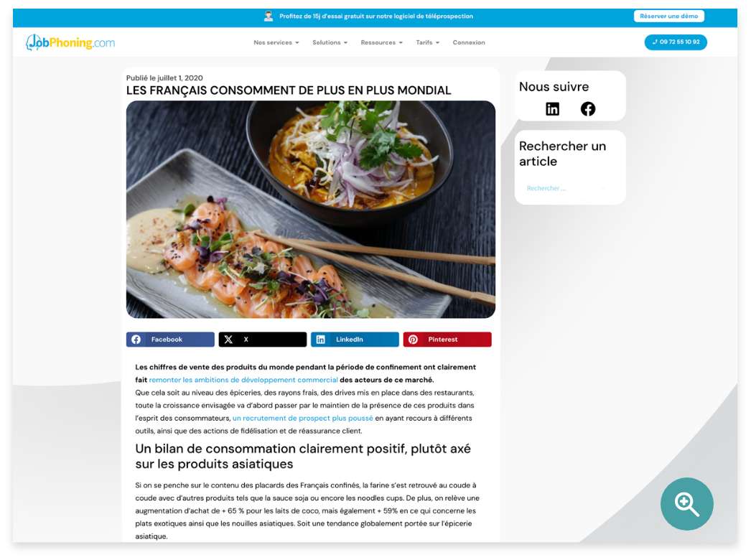Open link remonter les ambitions de développement commercial
This screenshot has height=560, width=751.
pos(243,380)
